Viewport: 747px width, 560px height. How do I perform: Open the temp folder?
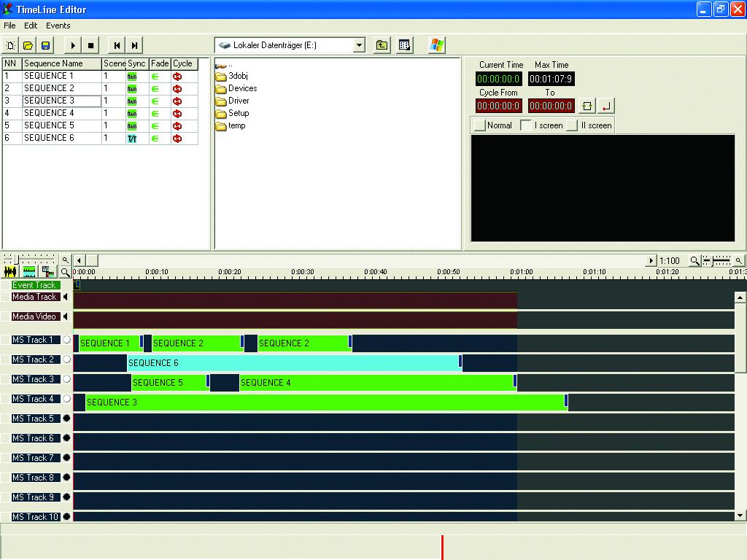[231, 125]
